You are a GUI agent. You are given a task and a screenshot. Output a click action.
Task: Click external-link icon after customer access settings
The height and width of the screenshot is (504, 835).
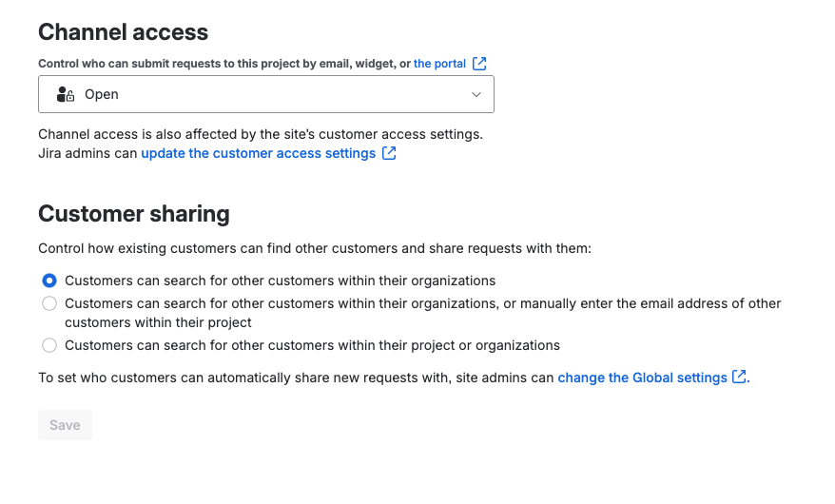pos(389,153)
